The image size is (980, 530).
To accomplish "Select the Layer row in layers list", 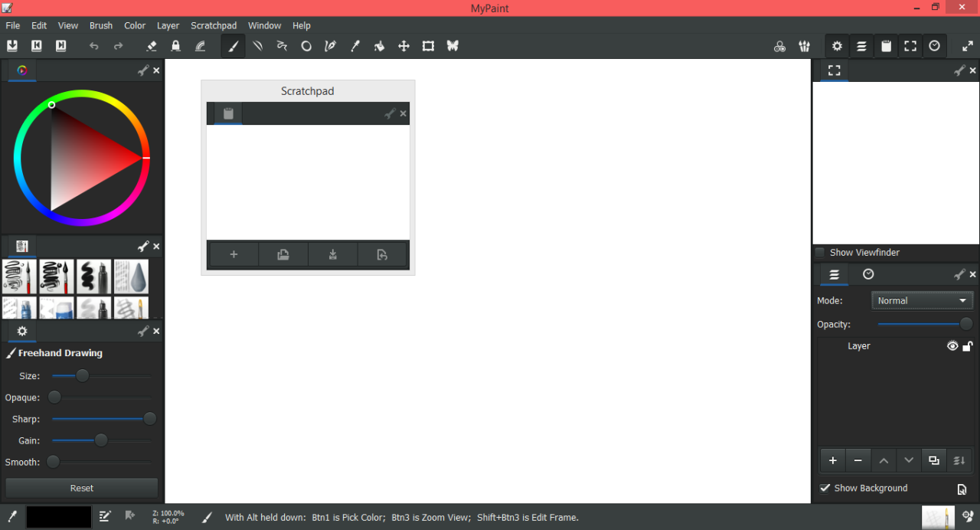I will coord(896,346).
